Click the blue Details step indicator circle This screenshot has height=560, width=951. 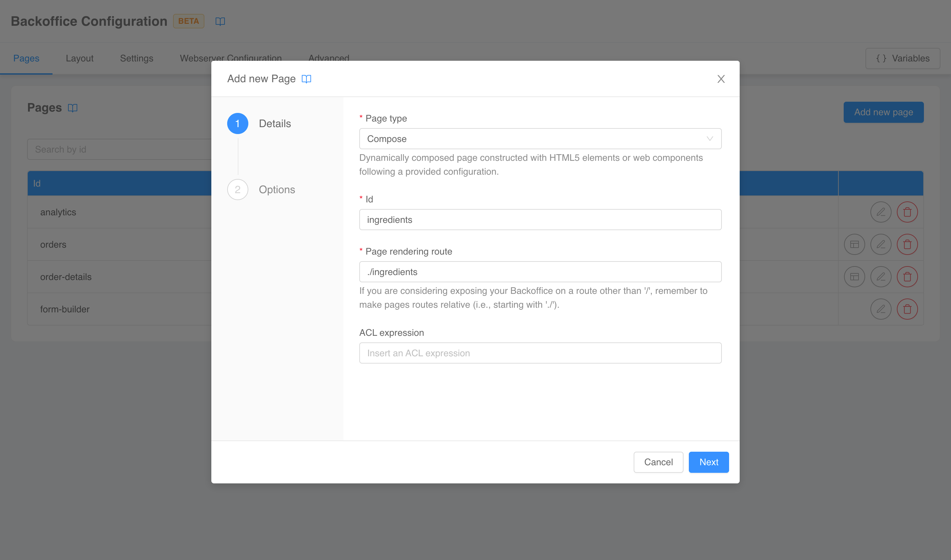pyautogui.click(x=238, y=123)
